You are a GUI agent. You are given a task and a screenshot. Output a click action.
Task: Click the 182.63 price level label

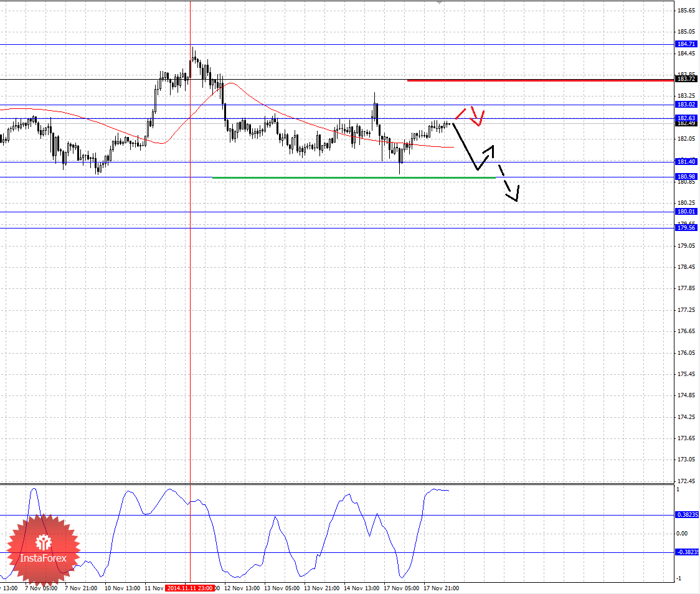pos(686,118)
